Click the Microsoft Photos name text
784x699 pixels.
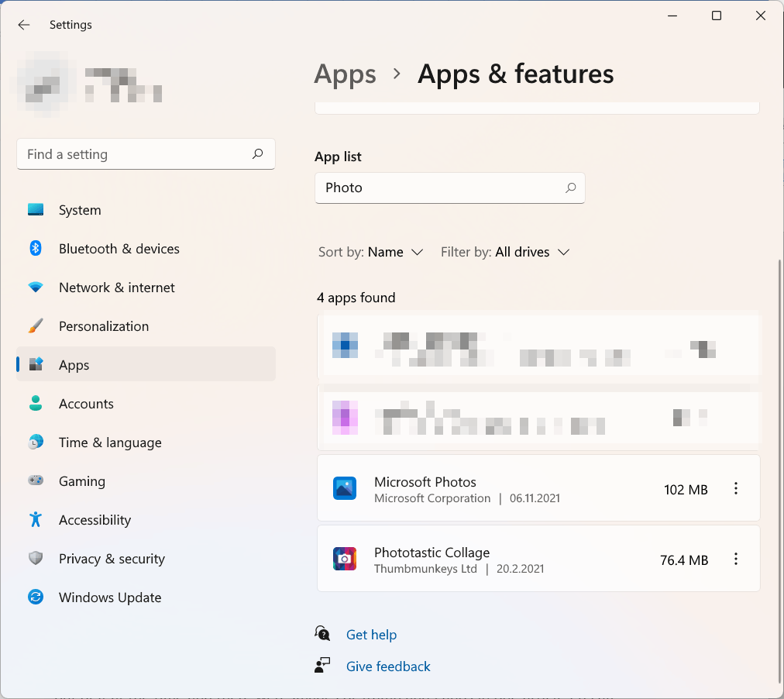(x=425, y=482)
